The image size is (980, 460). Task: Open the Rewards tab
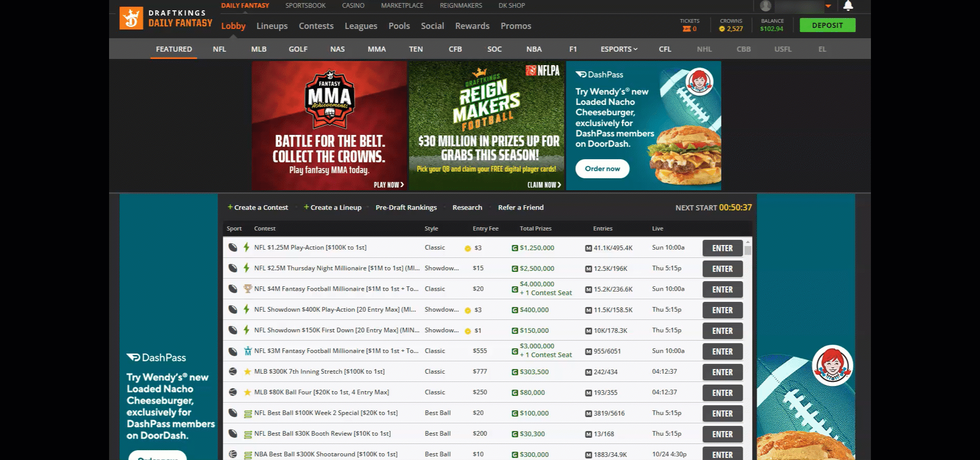[x=472, y=26]
